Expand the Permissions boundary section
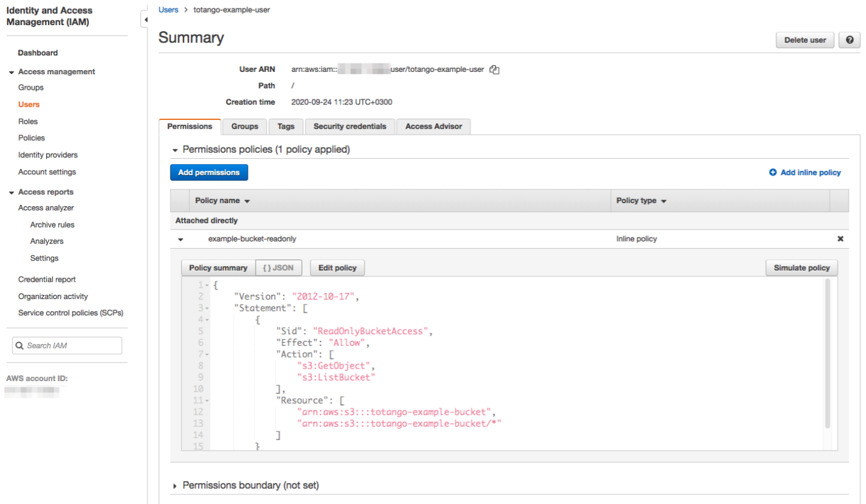Screen dimensions: 866x504 [x=175, y=486]
